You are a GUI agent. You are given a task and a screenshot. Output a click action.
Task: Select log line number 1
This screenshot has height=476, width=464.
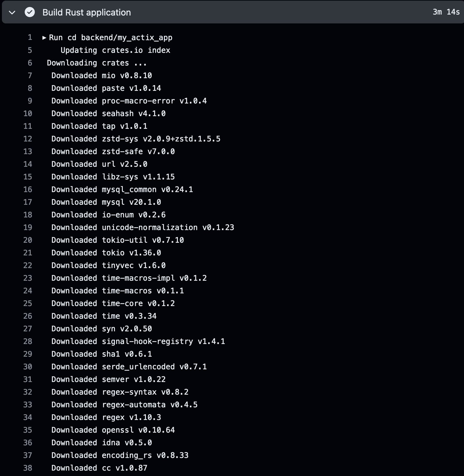pyautogui.click(x=30, y=38)
